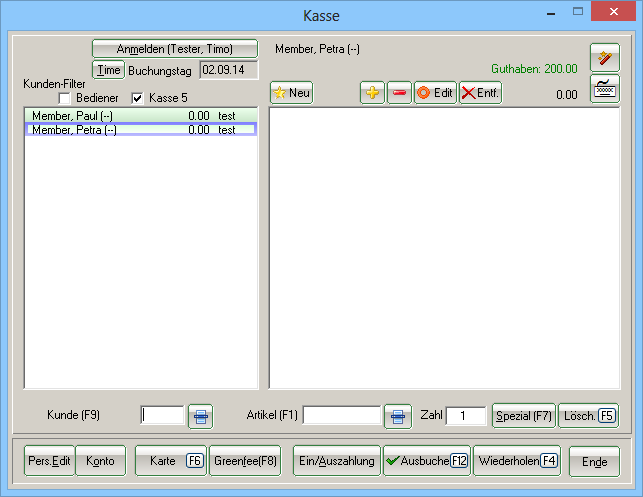Open the article lookup next to Artikel field

pyautogui.click(x=398, y=415)
